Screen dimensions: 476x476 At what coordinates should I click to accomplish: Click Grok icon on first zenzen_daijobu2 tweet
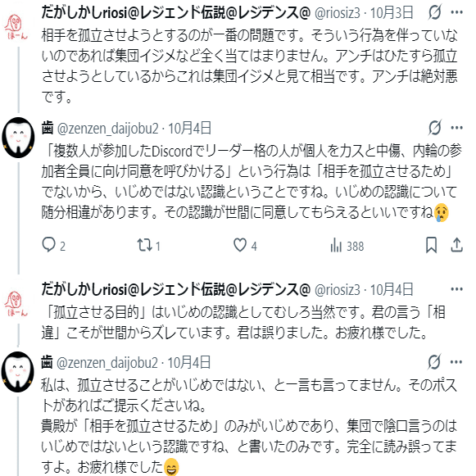click(x=435, y=128)
